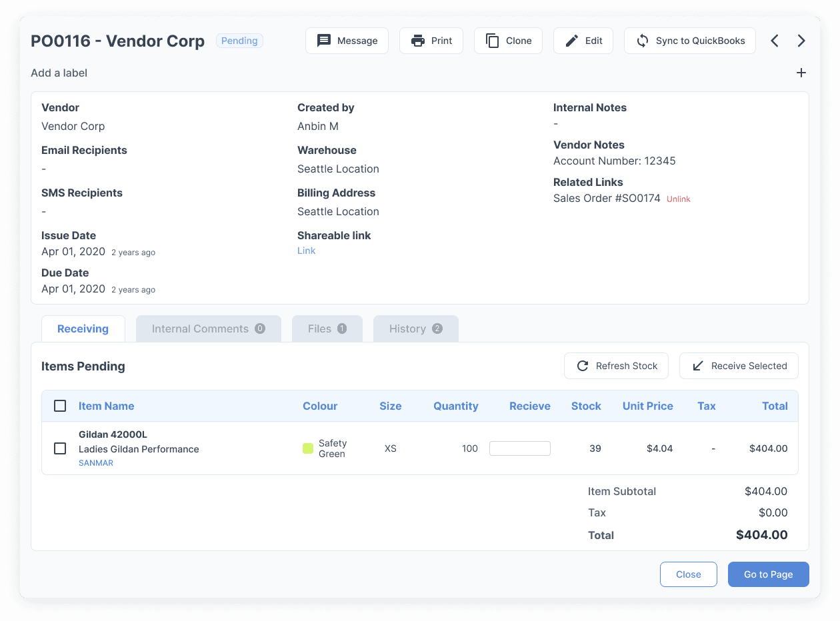Select the Print icon
Viewport: 840px width, 621px height.
pos(417,41)
